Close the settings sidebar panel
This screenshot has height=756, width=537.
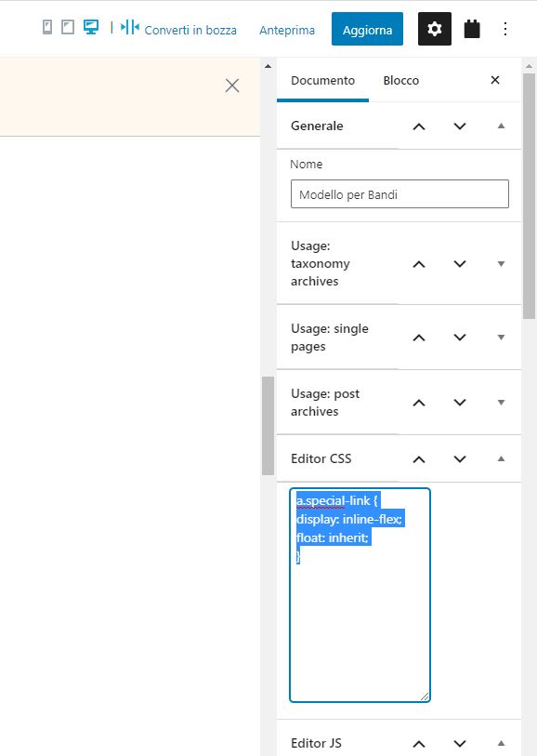(x=495, y=80)
